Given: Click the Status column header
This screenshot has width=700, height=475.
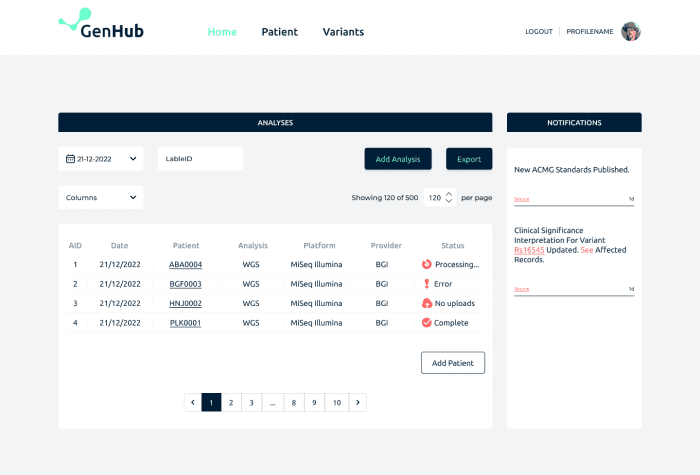Looking at the screenshot, I should [453, 246].
